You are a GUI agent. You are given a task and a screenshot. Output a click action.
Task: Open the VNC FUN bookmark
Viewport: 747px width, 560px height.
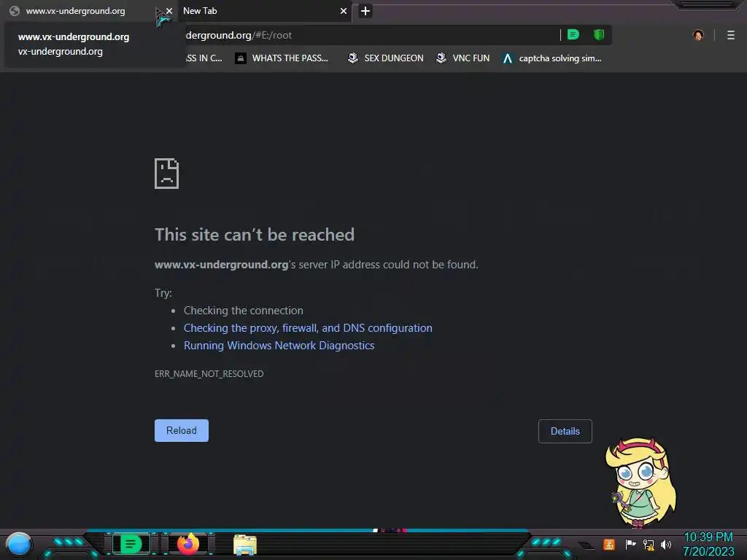pos(463,58)
